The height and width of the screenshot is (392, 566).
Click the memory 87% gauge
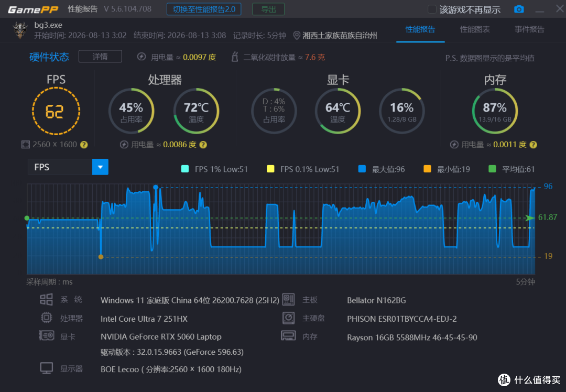point(495,111)
